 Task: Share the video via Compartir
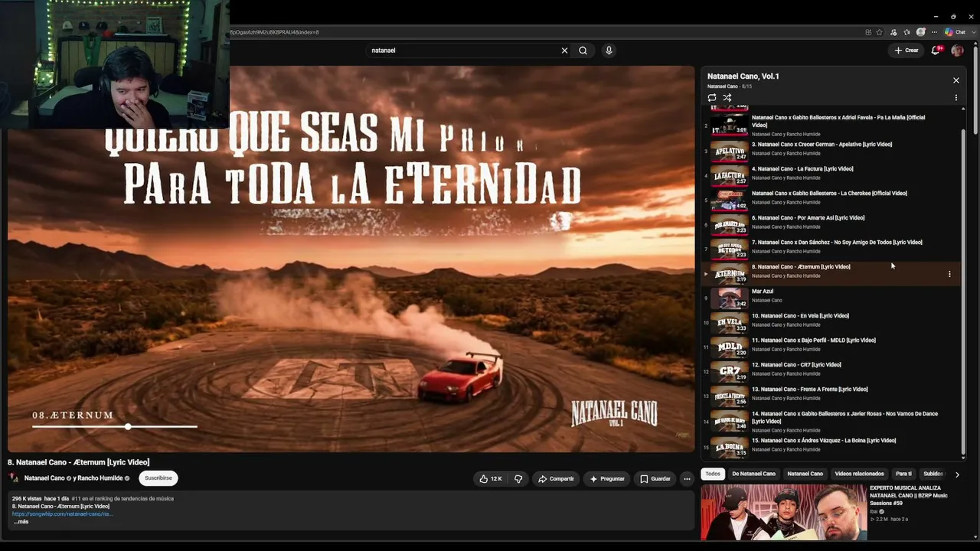pyautogui.click(x=556, y=479)
